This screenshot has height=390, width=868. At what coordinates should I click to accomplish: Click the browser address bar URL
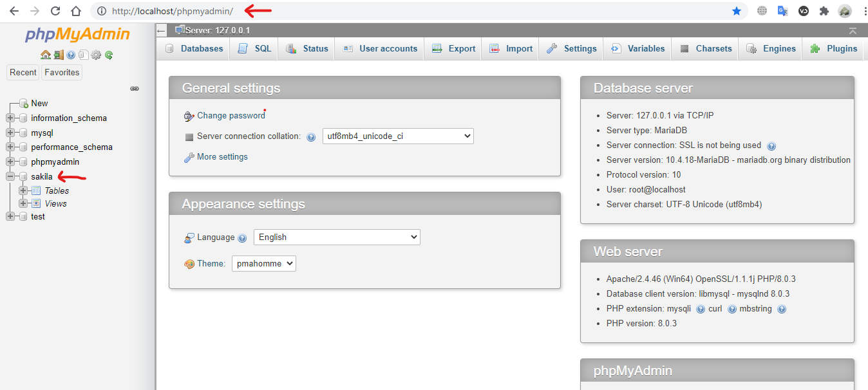click(173, 11)
